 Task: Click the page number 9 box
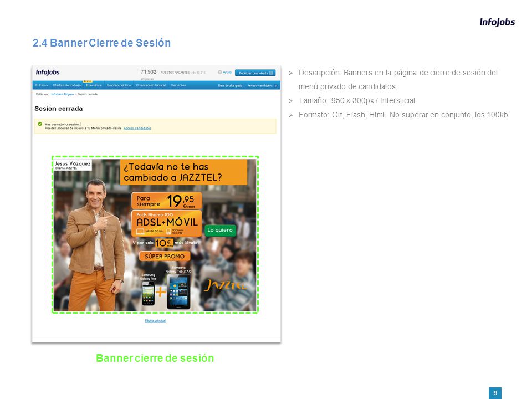tap(495, 393)
